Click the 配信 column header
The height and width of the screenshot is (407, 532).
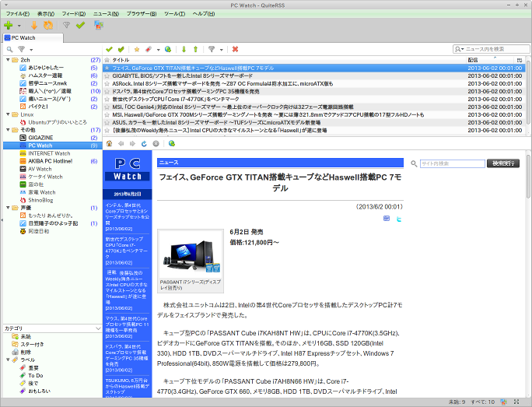pyautogui.click(x=473, y=60)
